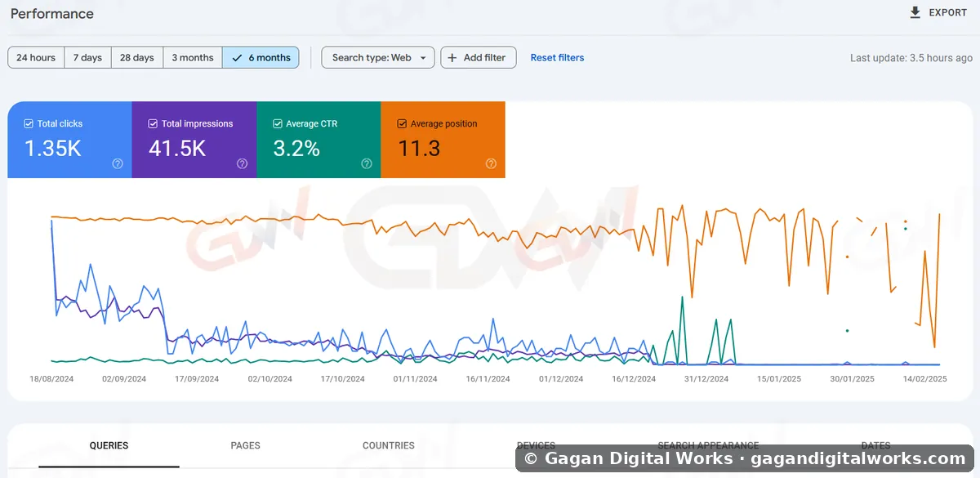Image resolution: width=980 pixels, height=478 pixels.
Task: Click the 17/09/2024 axis date label
Action: (197, 379)
